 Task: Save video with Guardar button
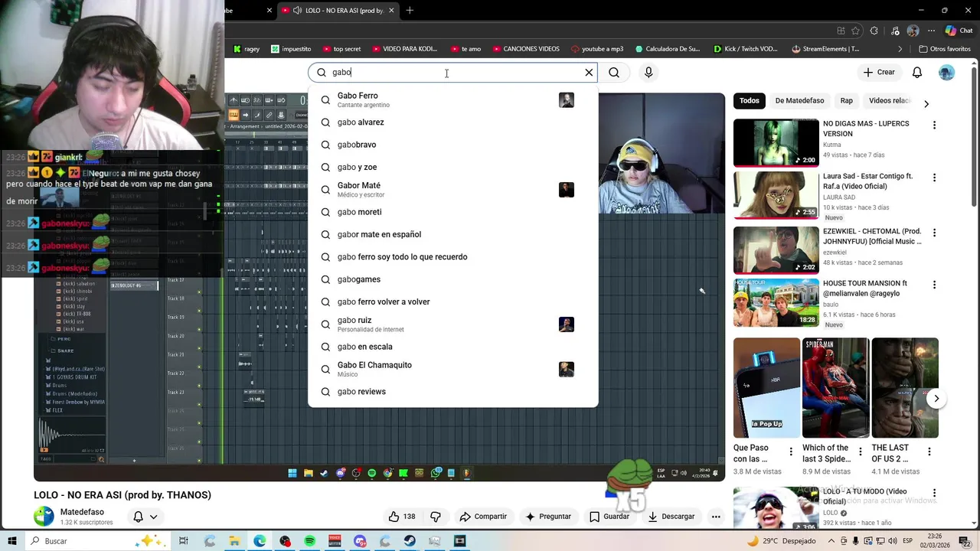click(x=609, y=517)
